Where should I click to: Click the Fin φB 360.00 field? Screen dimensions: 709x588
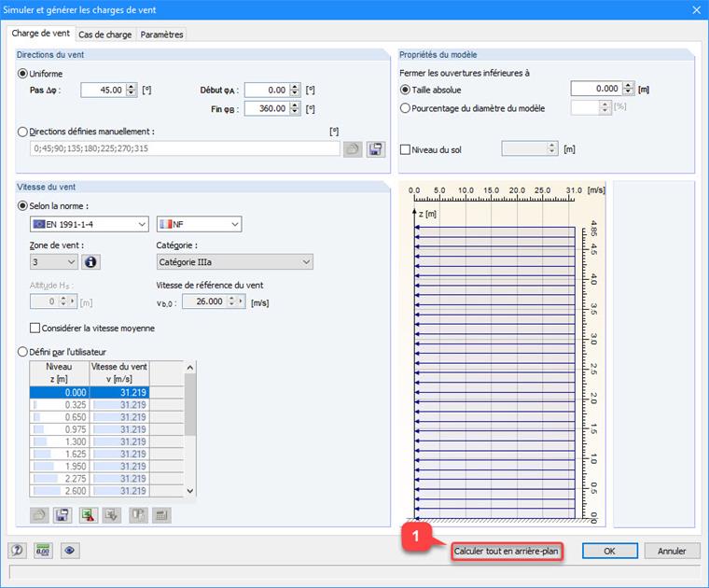click(x=267, y=108)
